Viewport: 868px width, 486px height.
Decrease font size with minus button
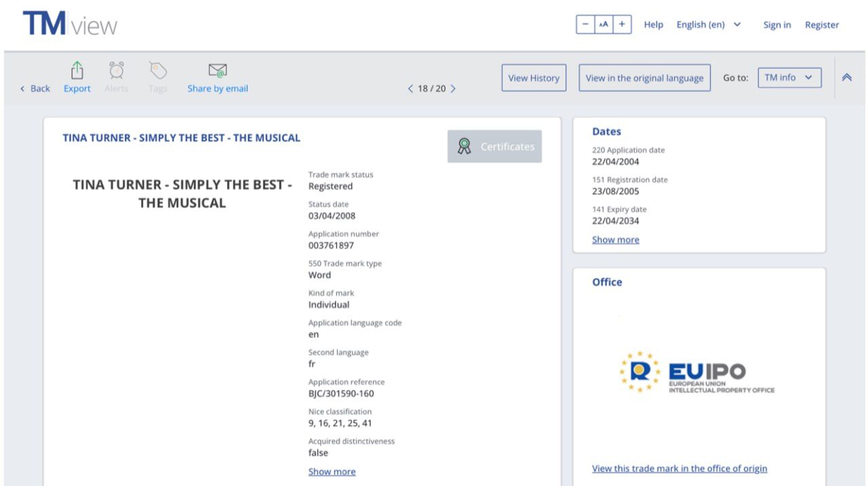pos(585,24)
